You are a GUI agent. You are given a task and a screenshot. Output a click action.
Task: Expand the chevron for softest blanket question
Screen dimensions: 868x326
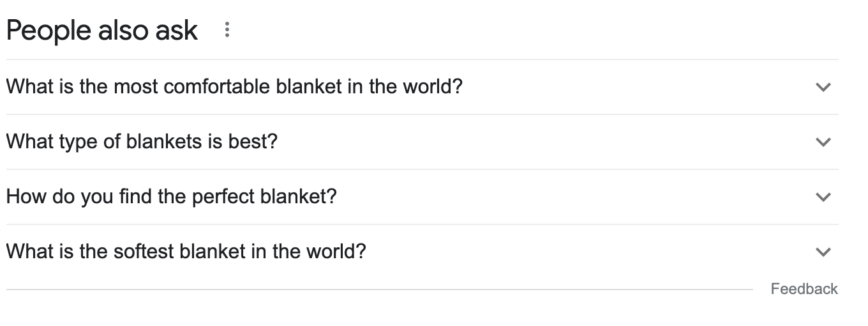click(x=823, y=252)
